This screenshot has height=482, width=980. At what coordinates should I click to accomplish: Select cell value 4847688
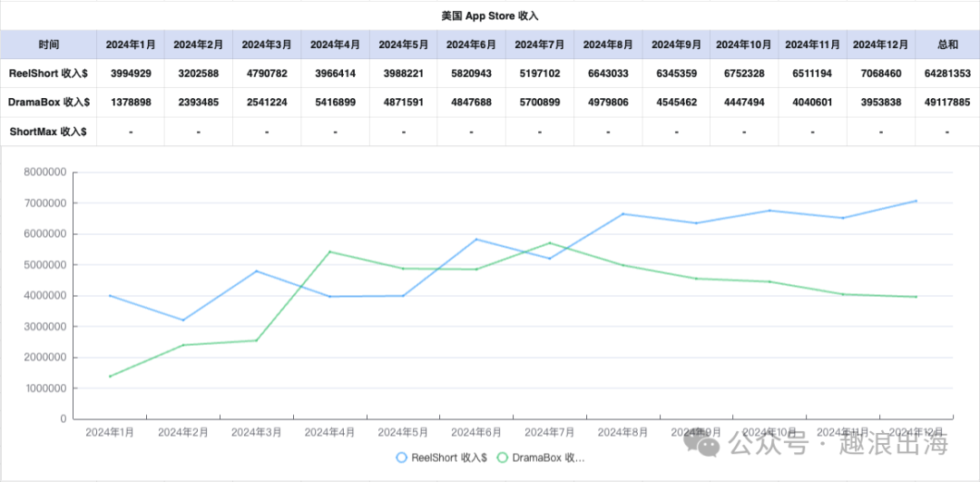[471, 103]
